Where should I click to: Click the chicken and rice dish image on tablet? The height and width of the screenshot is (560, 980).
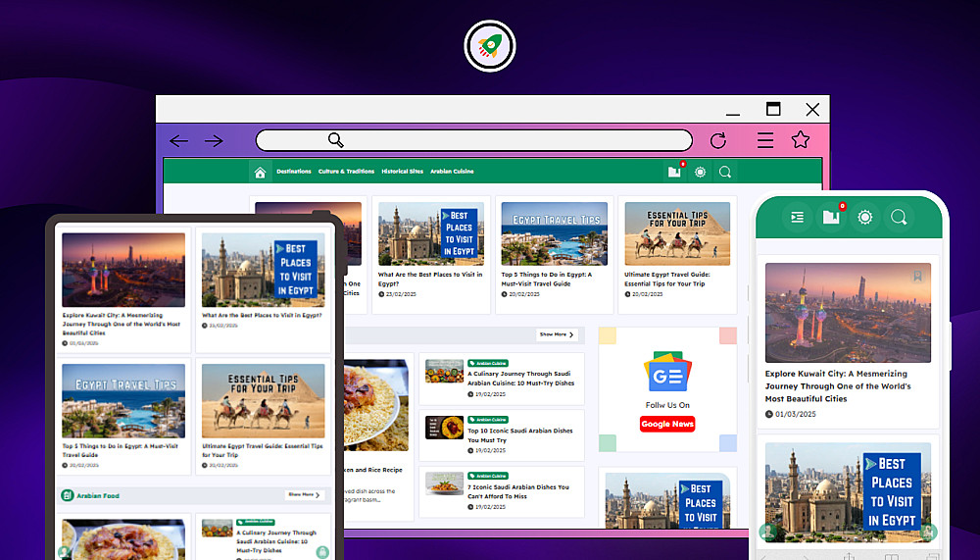[123, 539]
